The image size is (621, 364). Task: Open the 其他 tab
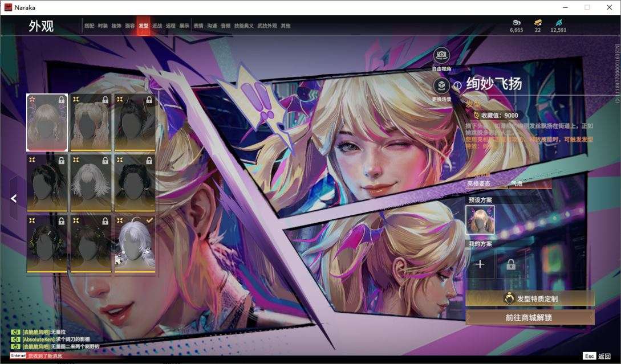(x=286, y=26)
